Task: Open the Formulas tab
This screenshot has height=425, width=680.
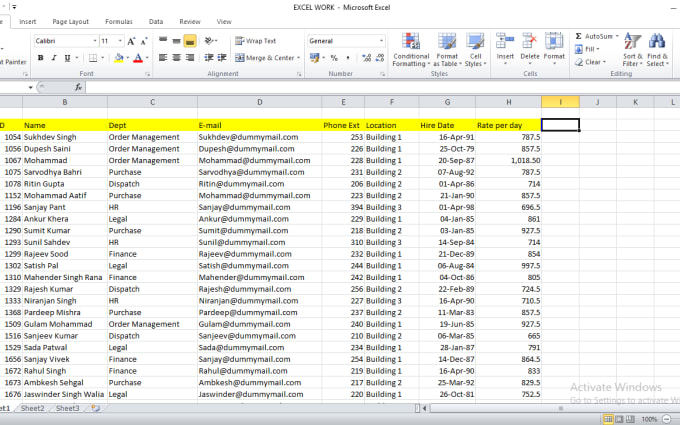Action: [x=119, y=22]
